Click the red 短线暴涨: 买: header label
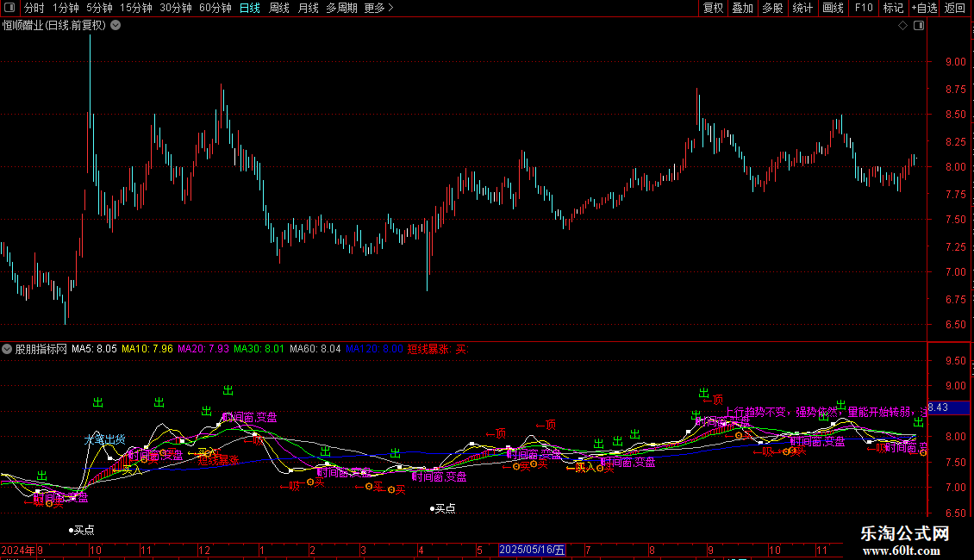Image resolution: width=974 pixels, height=560 pixels. [437, 349]
